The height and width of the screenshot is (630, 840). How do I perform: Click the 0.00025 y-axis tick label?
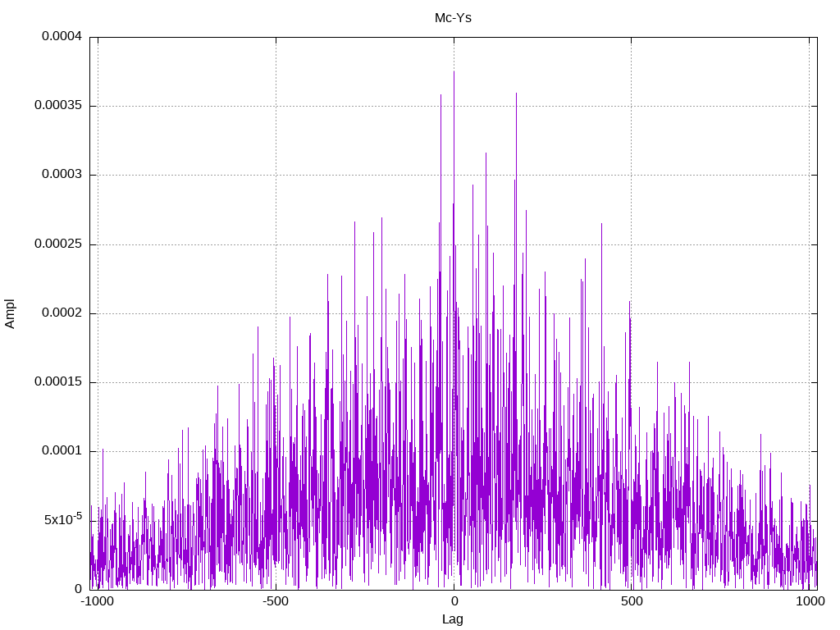click(58, 244)
